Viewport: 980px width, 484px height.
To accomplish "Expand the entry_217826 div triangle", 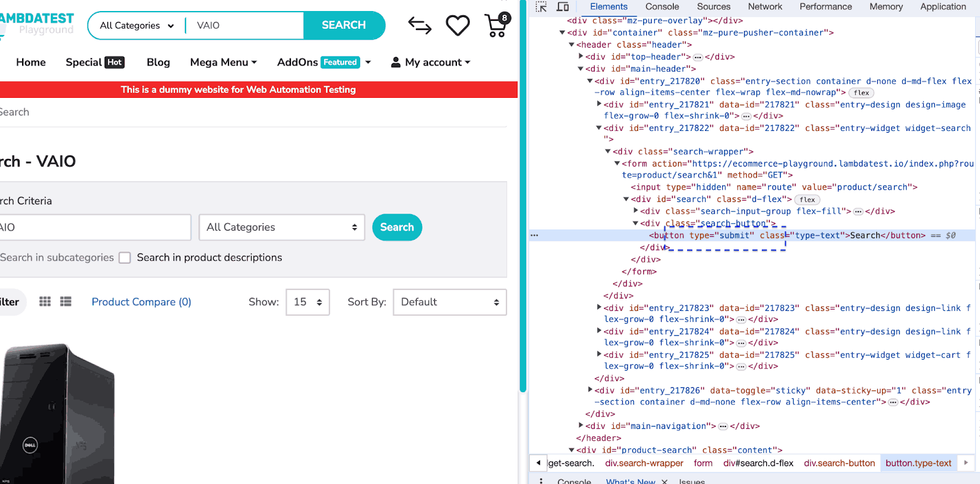I will point(590,390).
